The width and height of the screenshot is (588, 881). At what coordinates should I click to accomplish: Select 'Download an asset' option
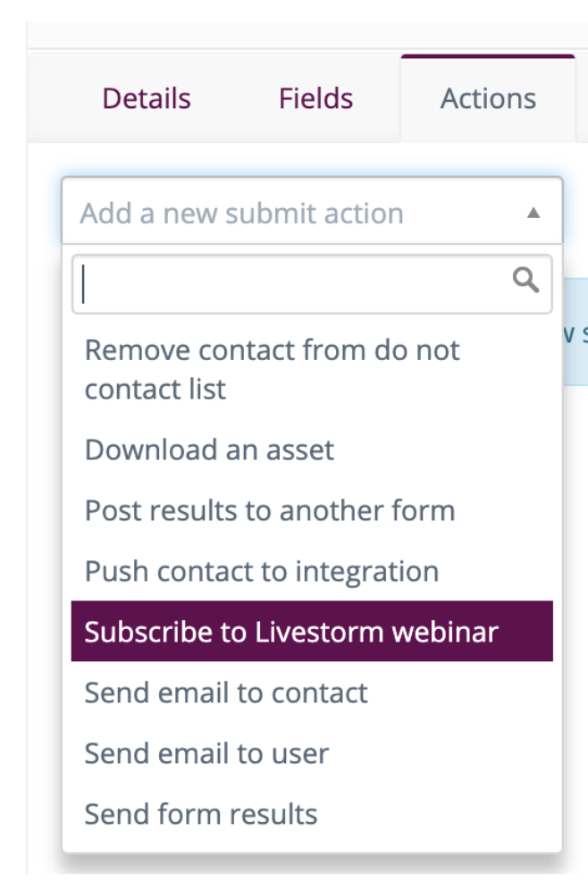[312, 449]
